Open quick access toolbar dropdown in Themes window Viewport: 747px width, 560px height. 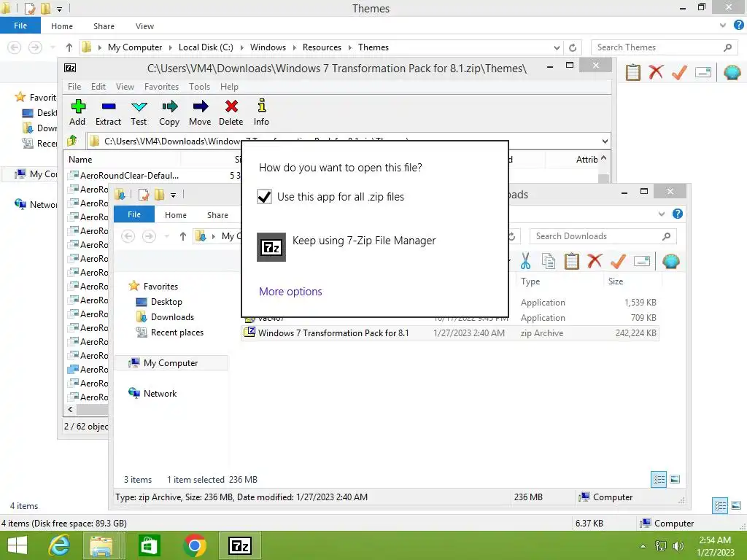(x=59, y=9)
